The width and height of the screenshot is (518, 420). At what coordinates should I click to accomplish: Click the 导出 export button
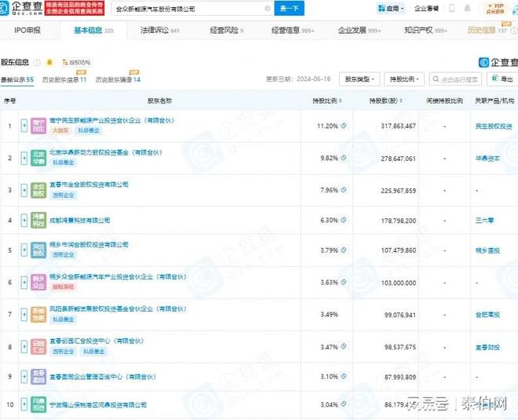[x=503, y=79]
